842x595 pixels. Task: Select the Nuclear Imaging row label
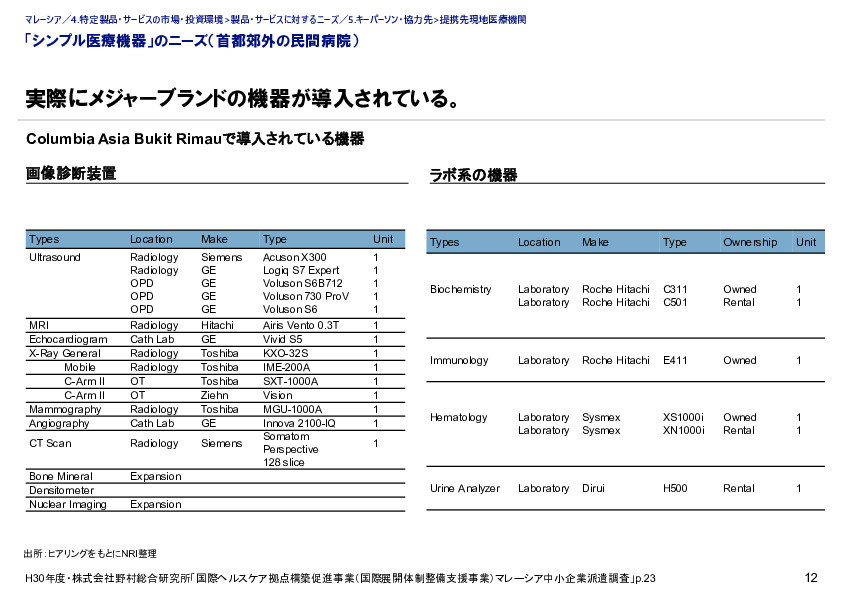68,504
